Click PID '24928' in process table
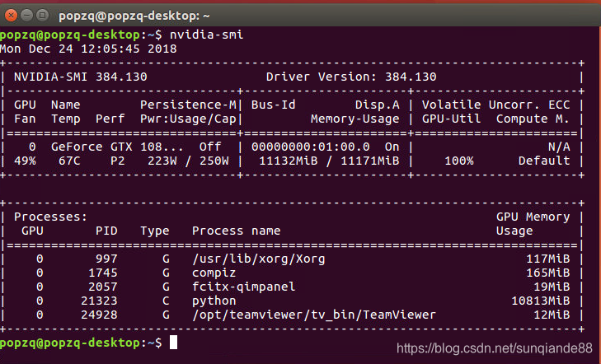The height and width of the screenshot is (364, 601). (99, 315)
